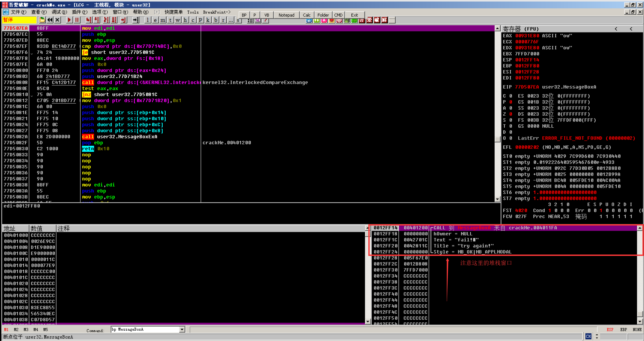The image size is (644, 341).
Task: Click the Folder button
Action: [323, 15]
